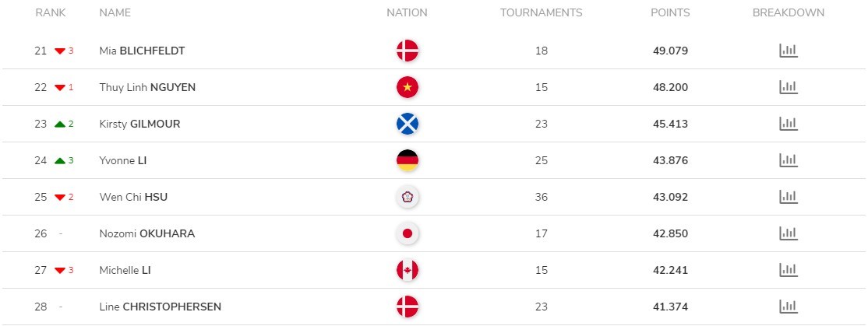View Yvonne Li's breakdown chart icon
The height and width of the screenshot is (326, 868).
click(789, 160)
